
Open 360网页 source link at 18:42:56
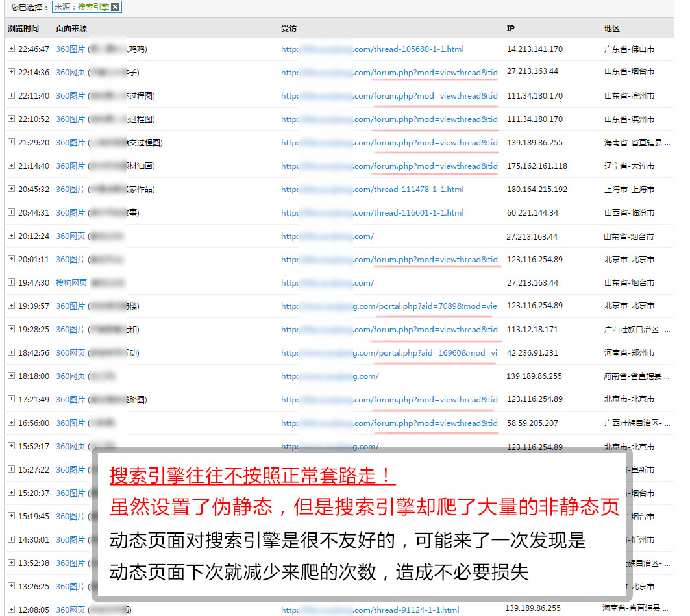click(x=70, y=353)
